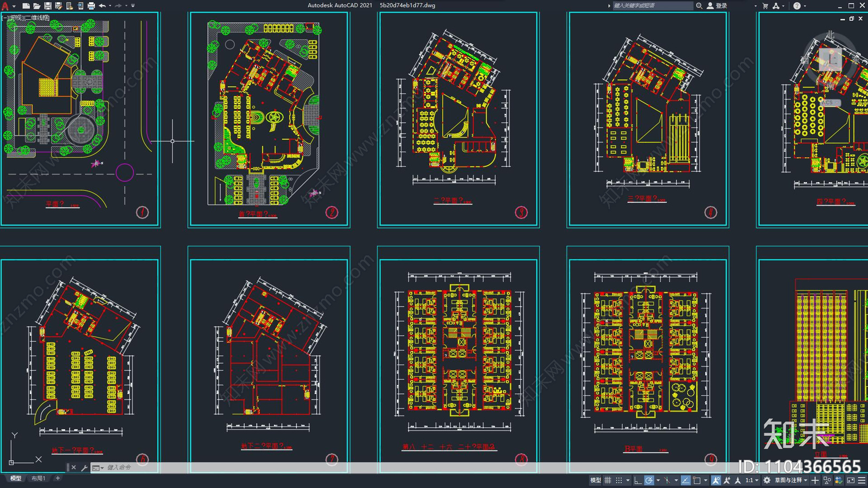Image resolution: width=868 pixels, height=488 pixels.
Task: Open the 1:1 annotation scale dropdown
Action: point(751,480)
